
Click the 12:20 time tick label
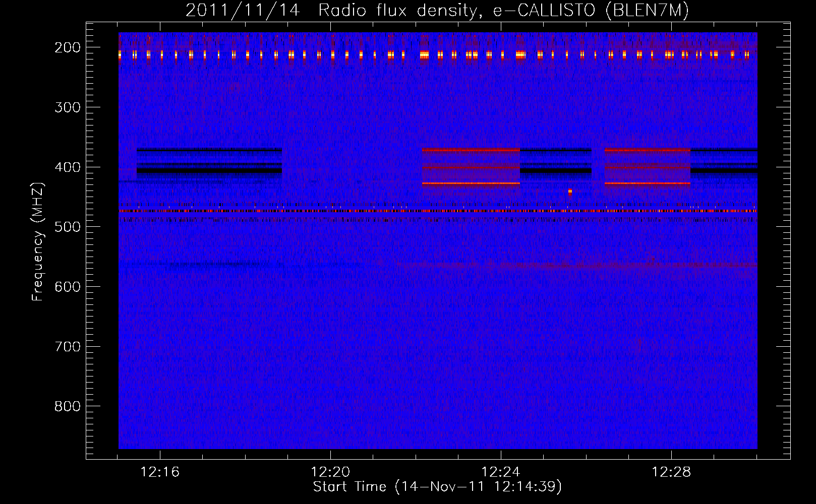(330, 472)
